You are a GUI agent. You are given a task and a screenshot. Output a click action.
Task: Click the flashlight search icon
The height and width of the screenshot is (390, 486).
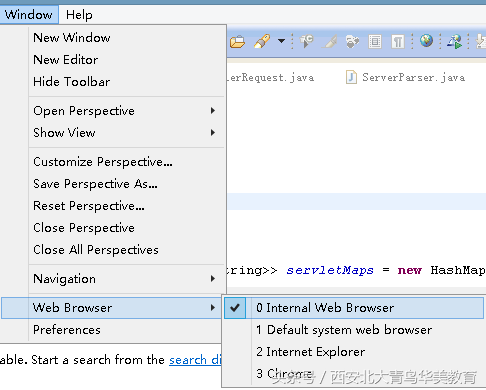coord(262,41)
